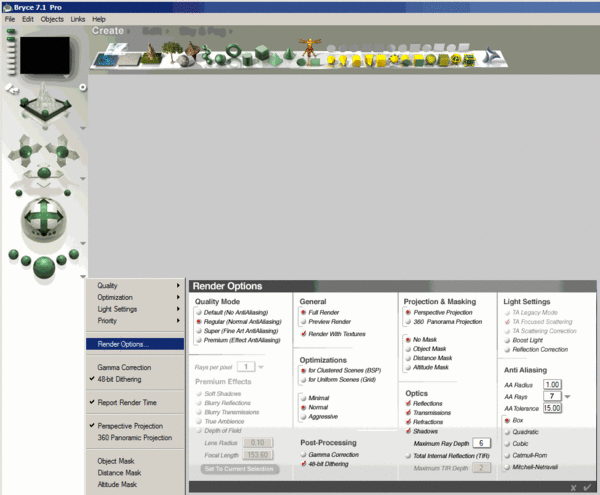
Task: Open the AA Rays dropdown arrow
Action: point(567,397)
